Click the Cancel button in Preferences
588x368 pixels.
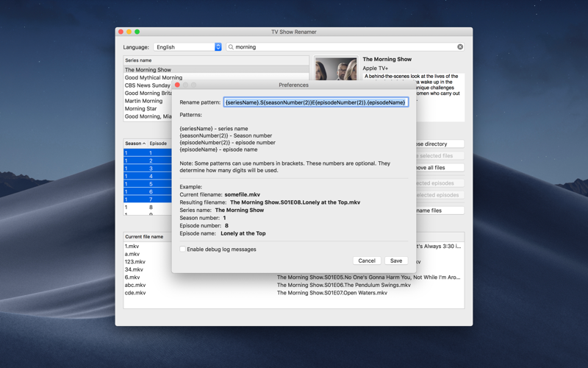[367, 261]
